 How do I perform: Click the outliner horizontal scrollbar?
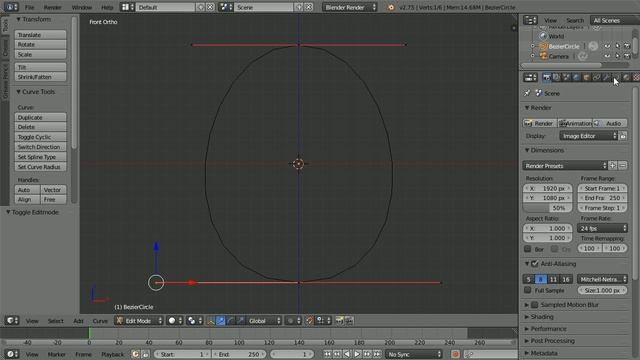point(562,65)
